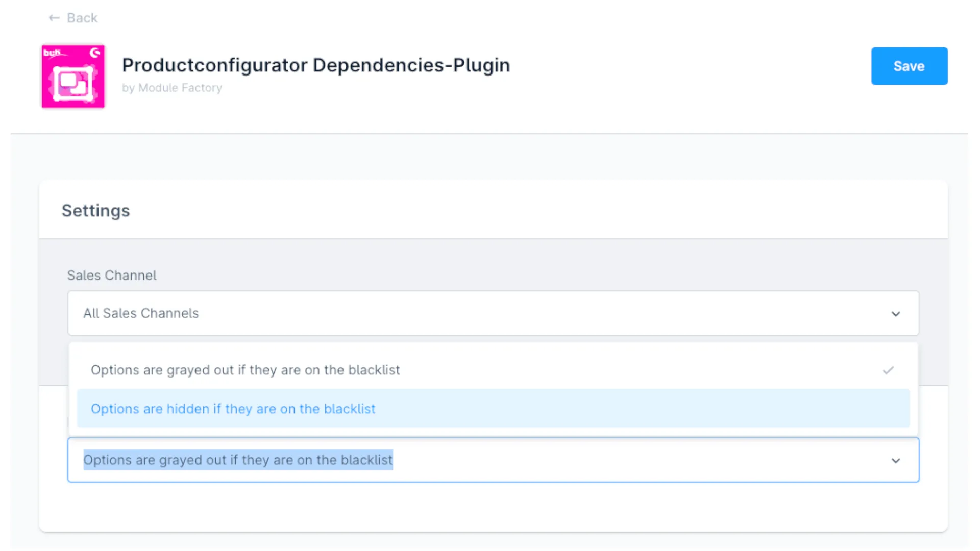Click the back arrow icon
980x551 pixels.
[54, 18]
